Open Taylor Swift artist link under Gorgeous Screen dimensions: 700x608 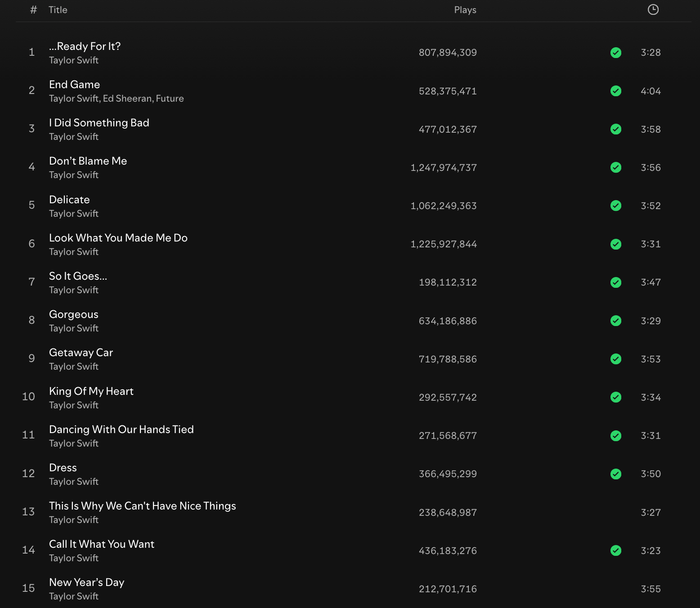74,328
